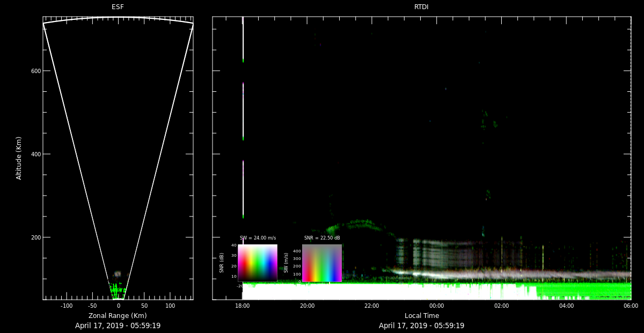Click the 00:00 time tick label
This screenshot has height=333, width=644.
[437, 306]
